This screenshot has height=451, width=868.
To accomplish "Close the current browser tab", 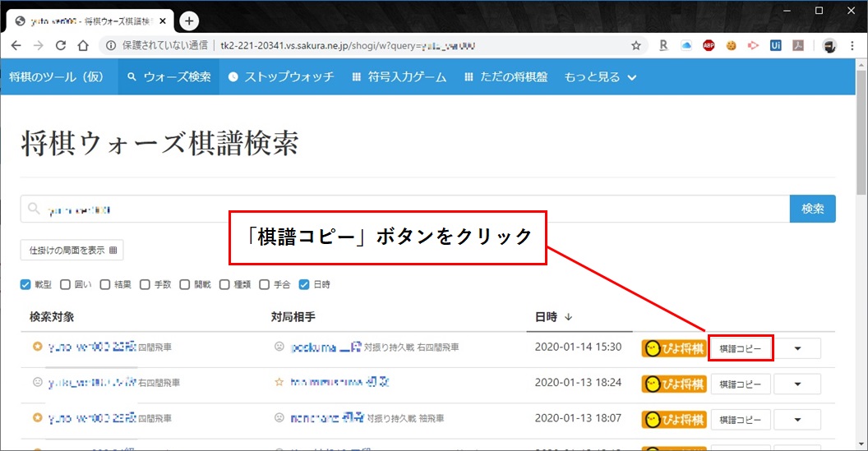I will click(163, 21).
